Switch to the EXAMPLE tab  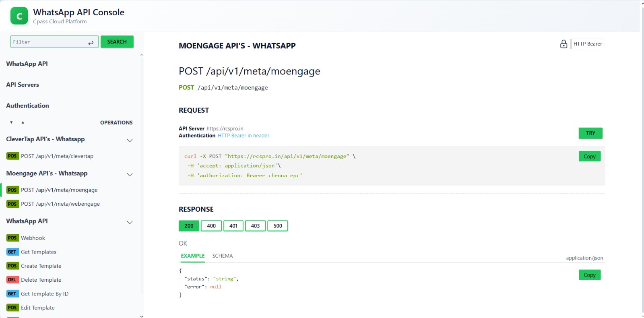(x=193, y=256)
